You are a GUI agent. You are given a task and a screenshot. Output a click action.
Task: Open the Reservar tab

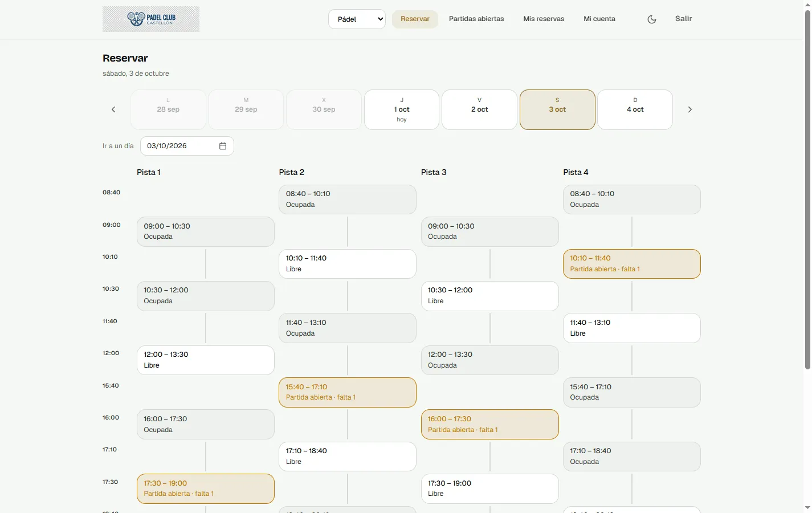pyautogui.click(x=415, y=19)
